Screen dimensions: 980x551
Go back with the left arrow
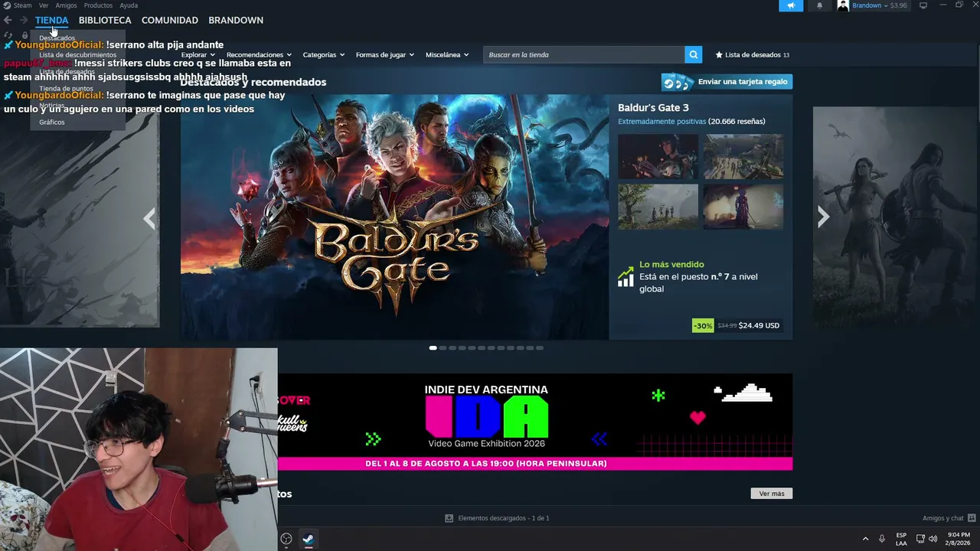(8, 20)
